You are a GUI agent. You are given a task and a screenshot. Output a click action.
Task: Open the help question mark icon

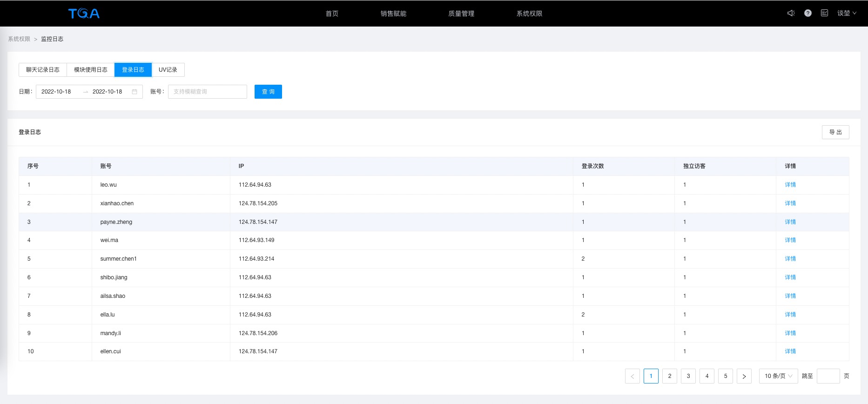click(808, 13)
